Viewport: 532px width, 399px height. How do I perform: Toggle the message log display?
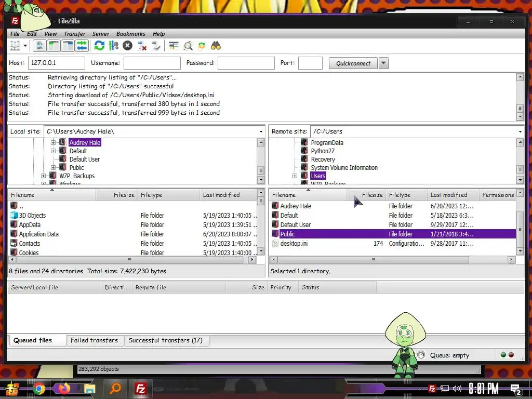(39, 46)
